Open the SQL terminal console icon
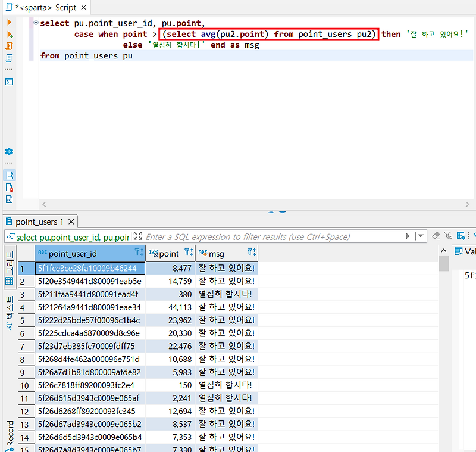Viewport: 476px width, 452px height. (9, 82)
